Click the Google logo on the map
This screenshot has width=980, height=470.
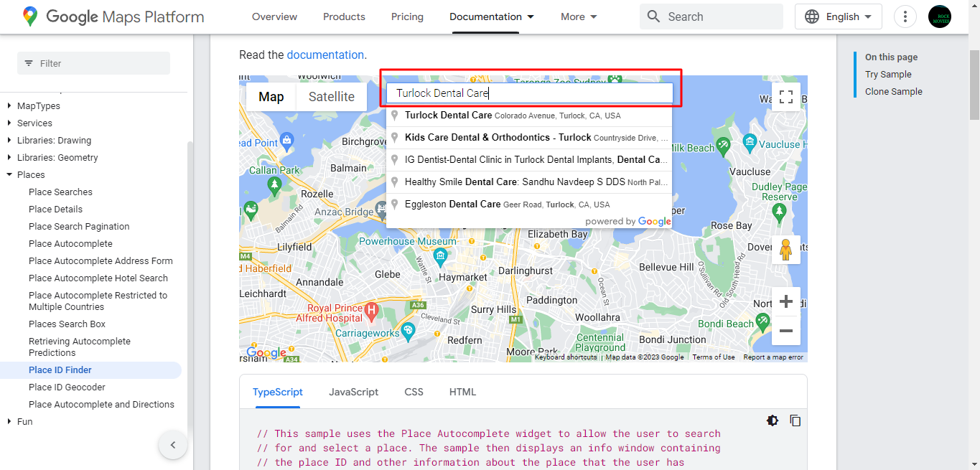pyautogui.click(x=266, y=352)
